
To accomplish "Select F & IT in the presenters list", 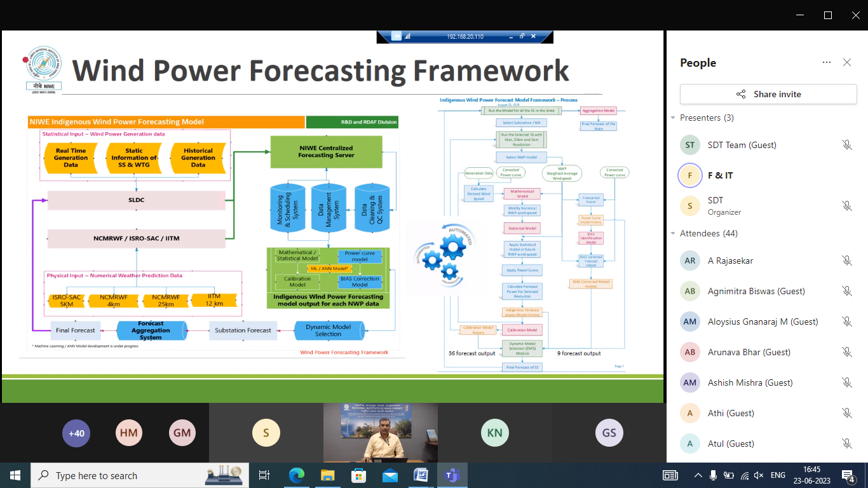I will [x=720, y=175].
